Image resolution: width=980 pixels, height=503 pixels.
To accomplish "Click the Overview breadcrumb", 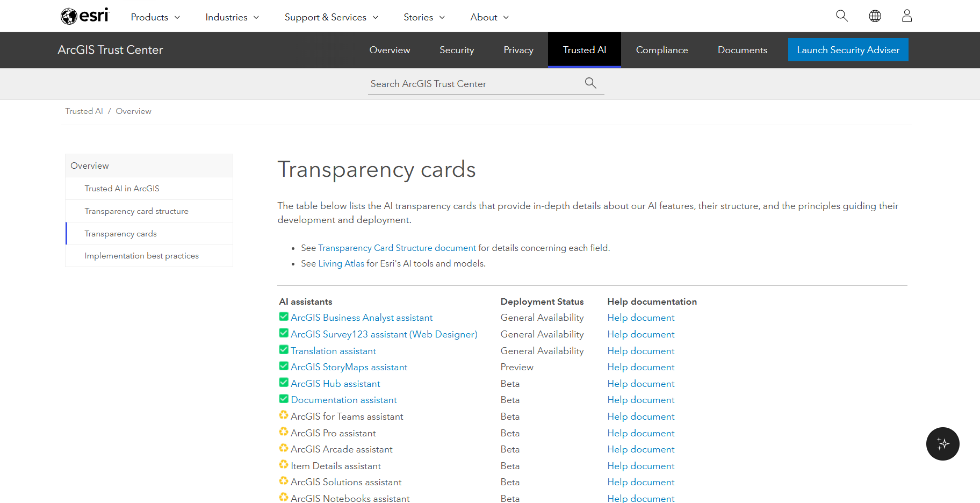I will coord(133,111).
